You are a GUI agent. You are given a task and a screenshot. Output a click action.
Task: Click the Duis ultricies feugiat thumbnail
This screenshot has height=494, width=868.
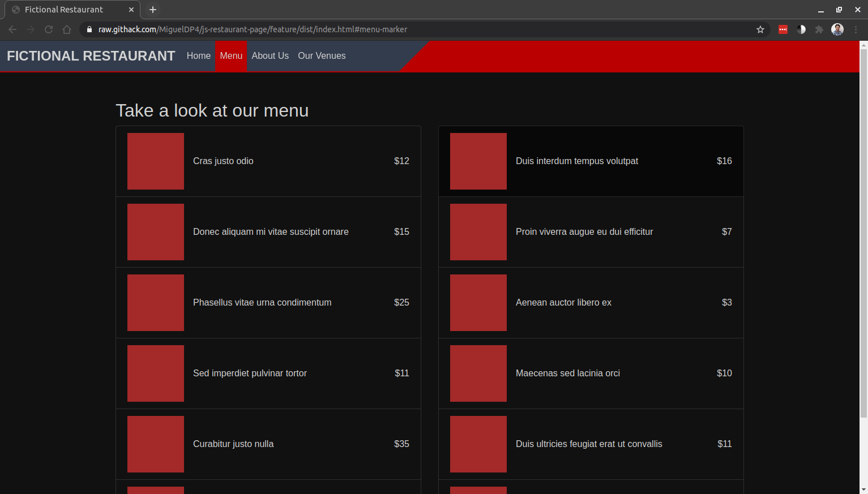click(x=478, y=444)
